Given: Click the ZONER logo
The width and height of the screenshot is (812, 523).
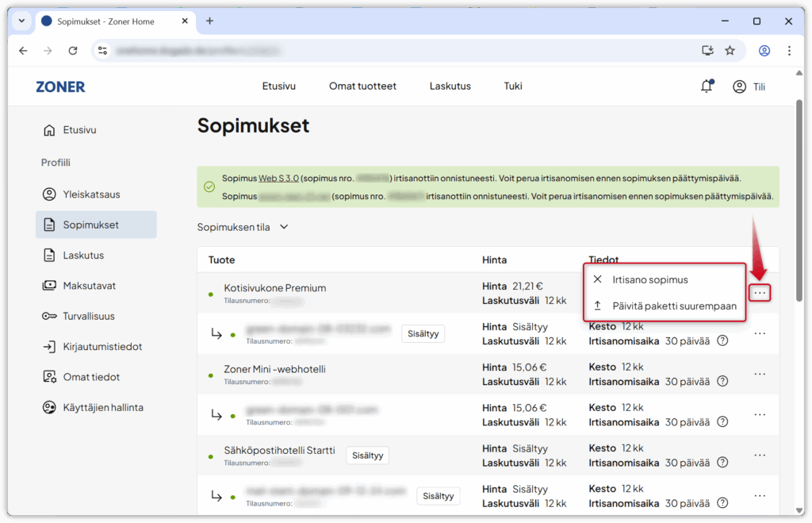Looking at the screenshot, I should 60,87.
